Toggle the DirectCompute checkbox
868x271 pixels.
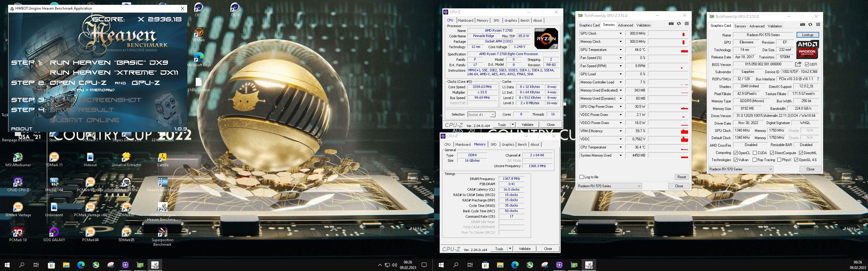[x=772, y=153]
